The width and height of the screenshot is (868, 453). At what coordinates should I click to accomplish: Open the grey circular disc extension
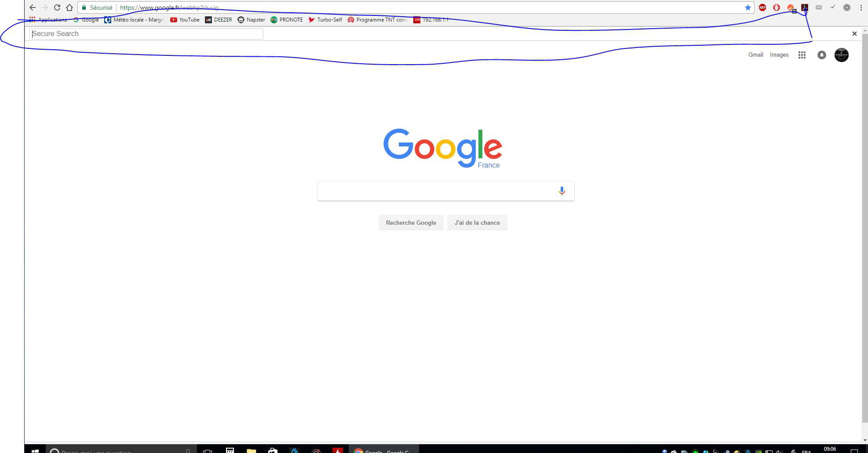click(847, 7)
